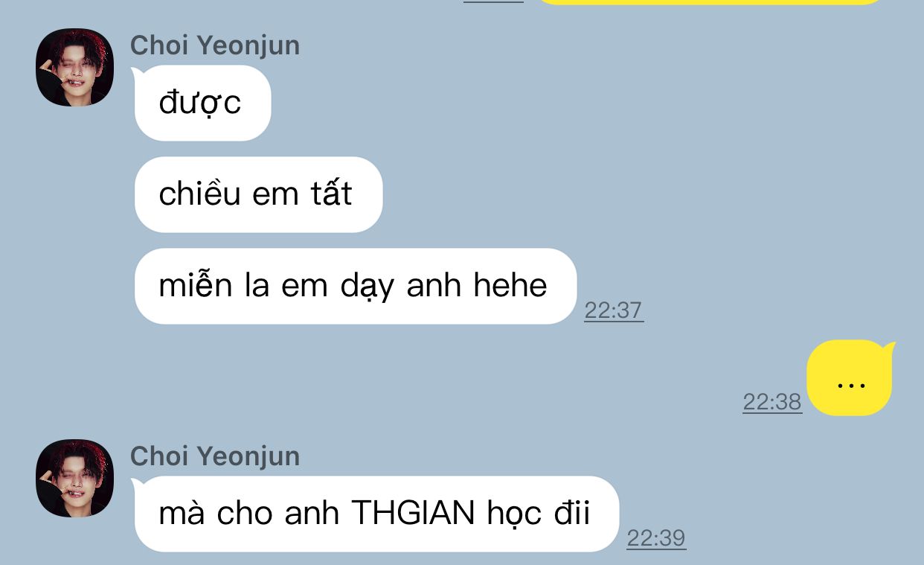
Task: Tap the 'miễn la em dạy anh hehe' bubble
Action: (x=355, y=286)
